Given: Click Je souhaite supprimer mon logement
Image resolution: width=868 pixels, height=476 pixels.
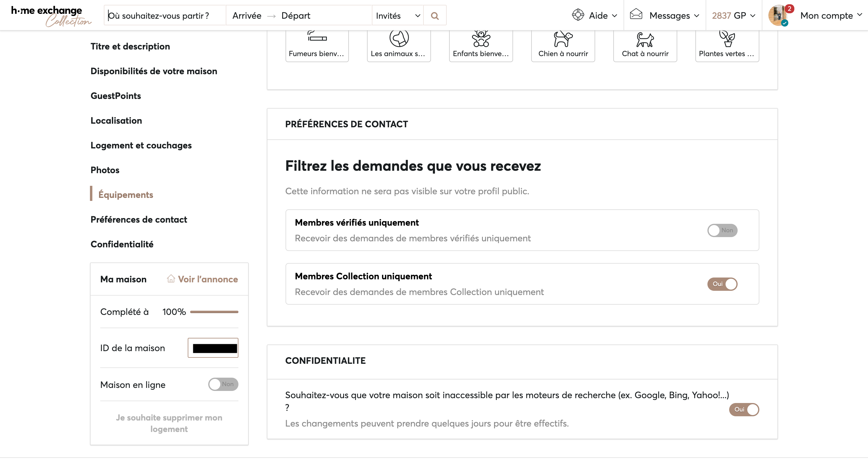Looking at the screenshot, I should tap(169, 424).
